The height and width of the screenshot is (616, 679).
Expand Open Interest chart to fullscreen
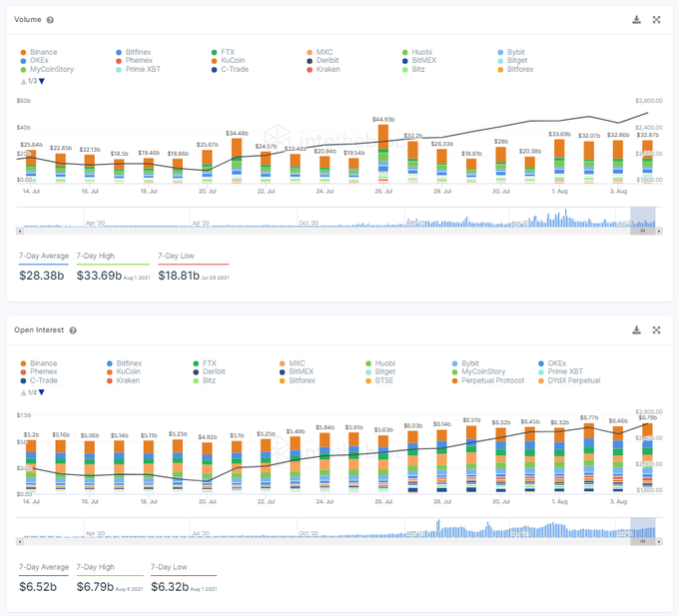tap(656, 329)
